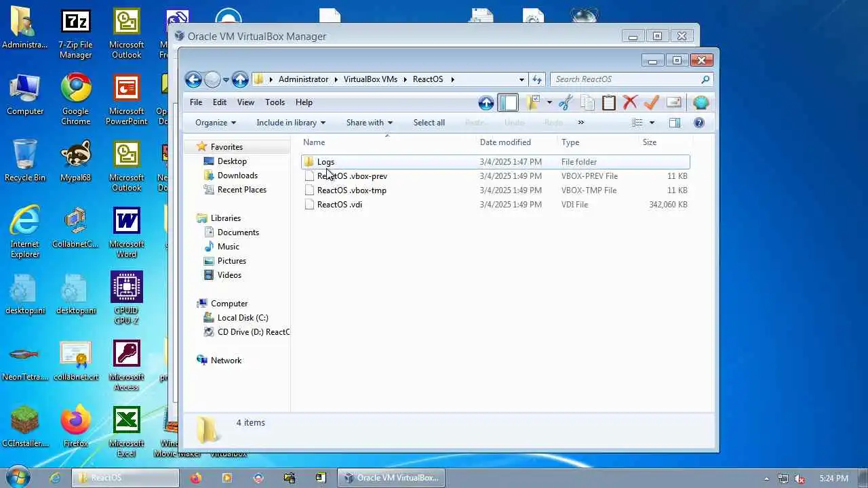Image resolution: width=868 pixels, height=488 pixels.
Task: Click the Search ReactOS field
Action: (631, 79)
